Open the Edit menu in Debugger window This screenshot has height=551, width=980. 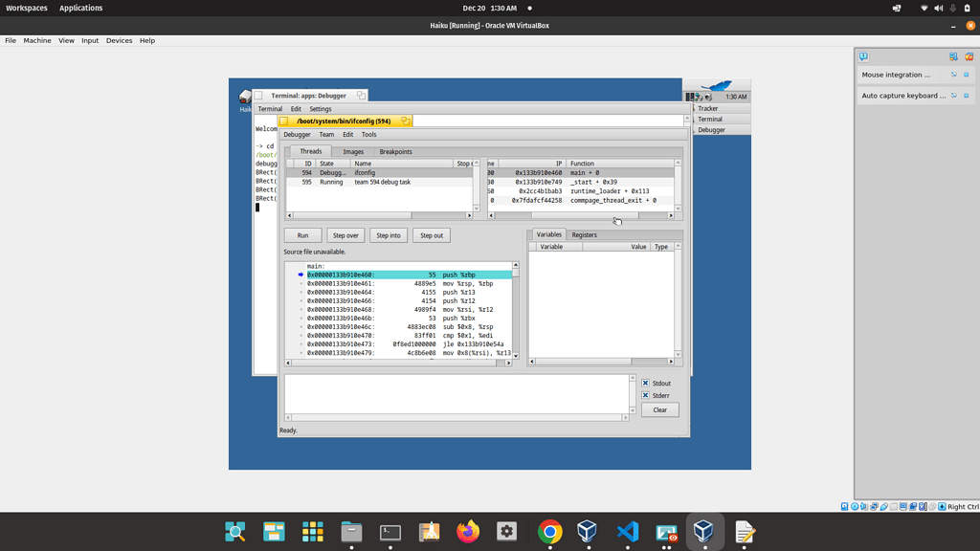point(347,134)
